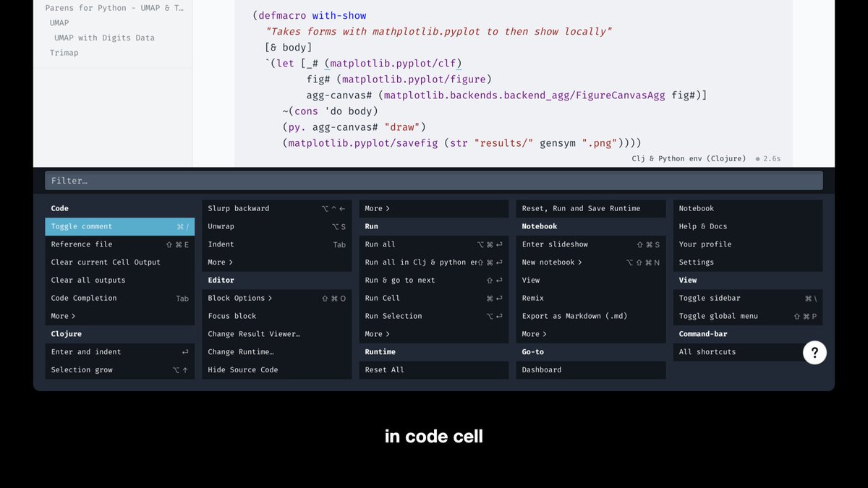Image resolution: width=868 pixels, height=488 pixels.
Task: Jump to UMAP with Digits Data section
Action: coord(104,38)
